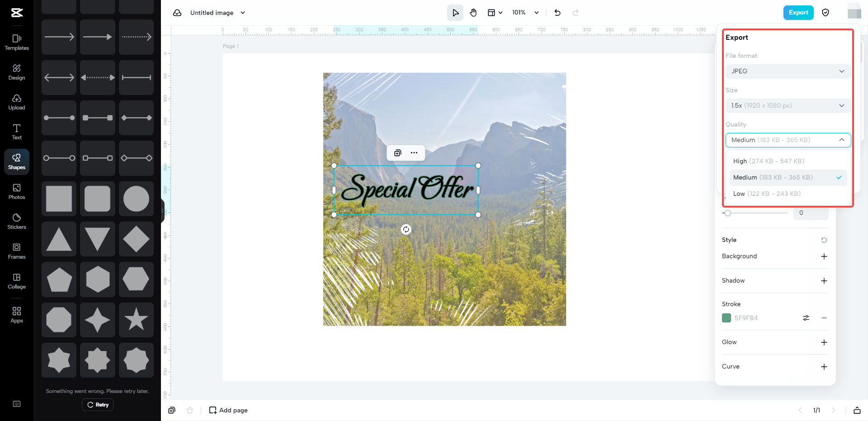Click the Retry button

98,405
